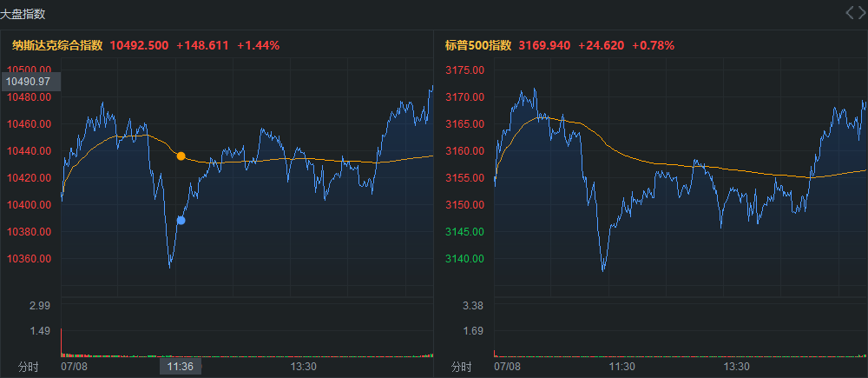Select the Nasdaq price 10492.500
The image size is (868, 378).
pos(140,45)
